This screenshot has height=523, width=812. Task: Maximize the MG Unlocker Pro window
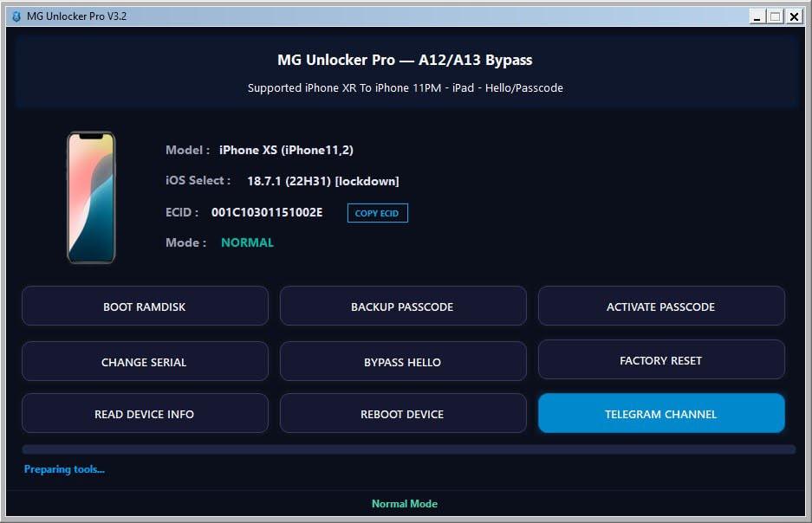pos(776,16)
